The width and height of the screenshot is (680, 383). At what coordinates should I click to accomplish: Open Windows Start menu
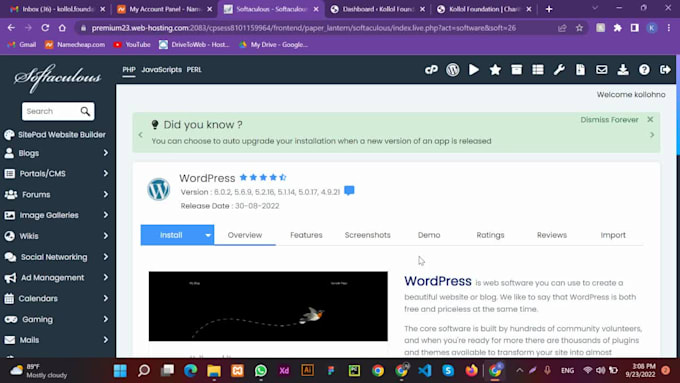coord(120,370)
